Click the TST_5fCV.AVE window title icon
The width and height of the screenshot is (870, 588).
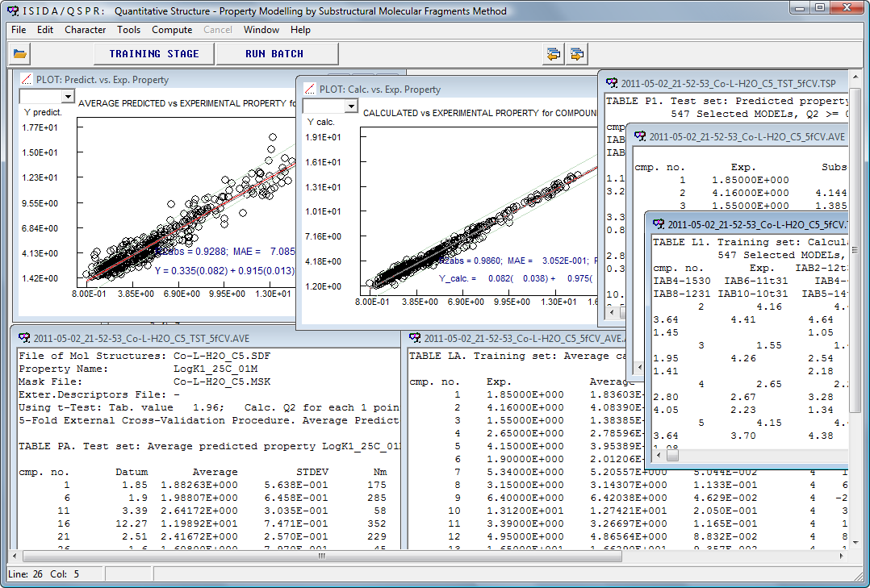click(23, 338)
